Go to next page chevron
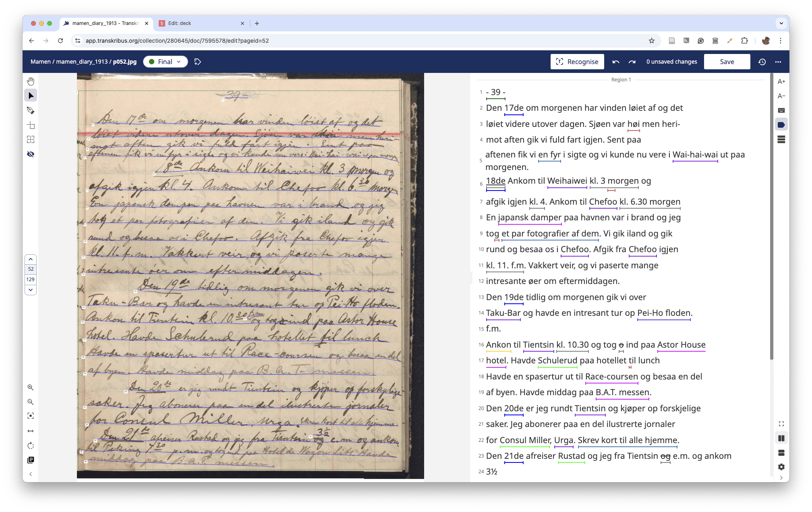This screenshot has width=812, height=512. 31,290
